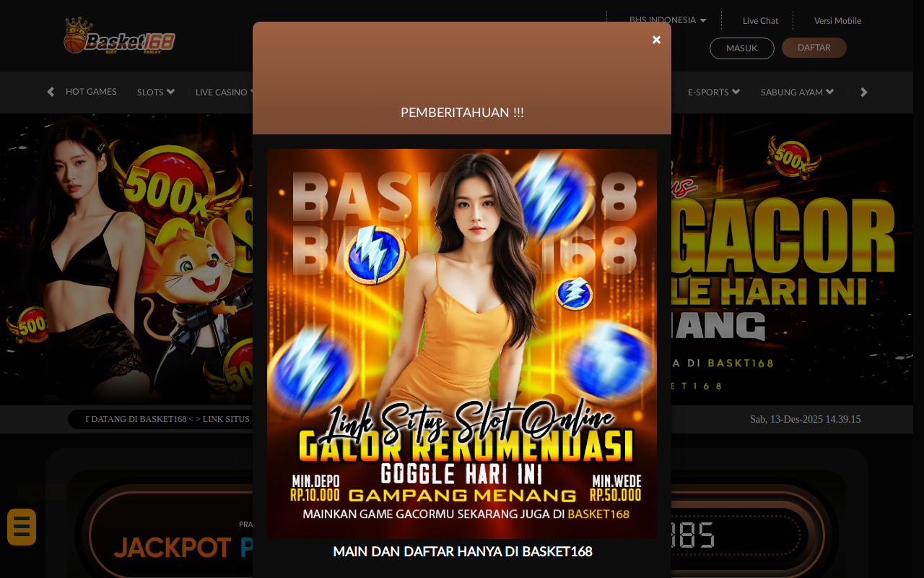Open the Live Chat link
Viewport: 924px width, 578px height.
tap(761, 20)
